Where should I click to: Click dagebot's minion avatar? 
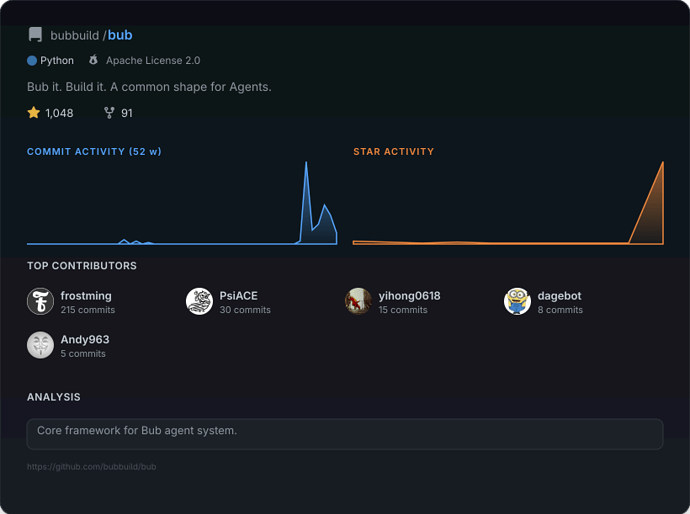pyautogui.click(x=517, y=301)
